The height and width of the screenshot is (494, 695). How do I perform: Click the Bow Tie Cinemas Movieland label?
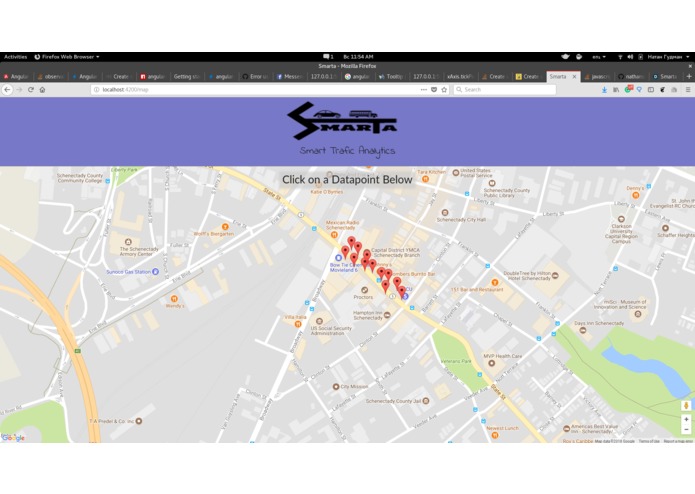click(x=344, y=267)
